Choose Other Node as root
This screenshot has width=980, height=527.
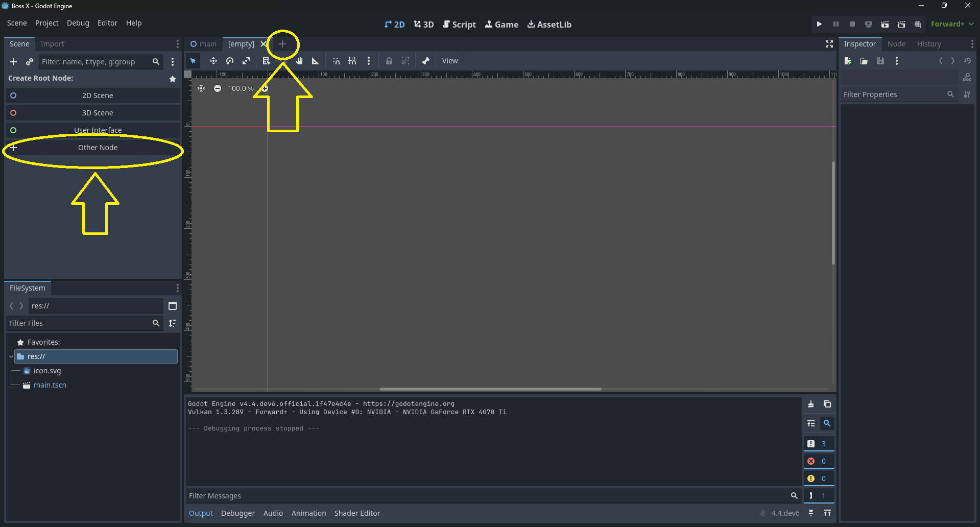(x=93, y=148)
